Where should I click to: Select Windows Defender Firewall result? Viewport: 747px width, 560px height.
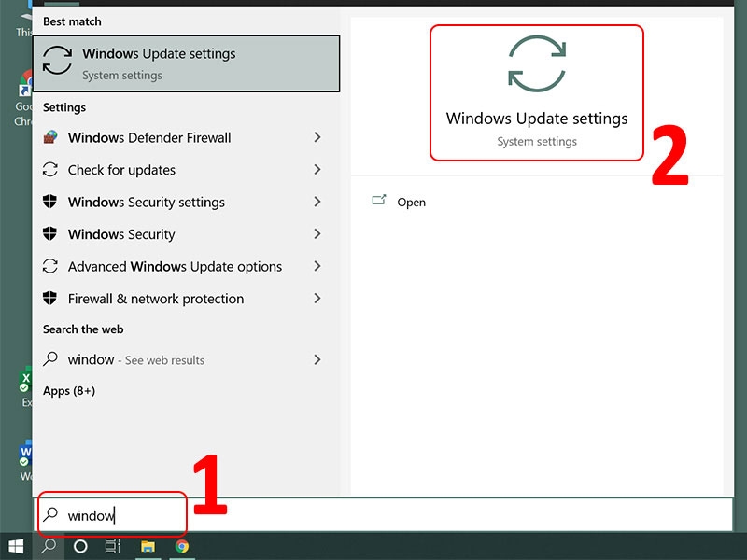[x=186, y=137]
